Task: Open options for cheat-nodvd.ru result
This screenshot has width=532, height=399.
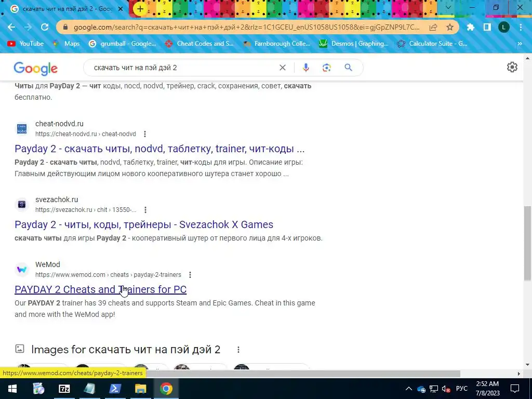Action: (x=145, y=134)
